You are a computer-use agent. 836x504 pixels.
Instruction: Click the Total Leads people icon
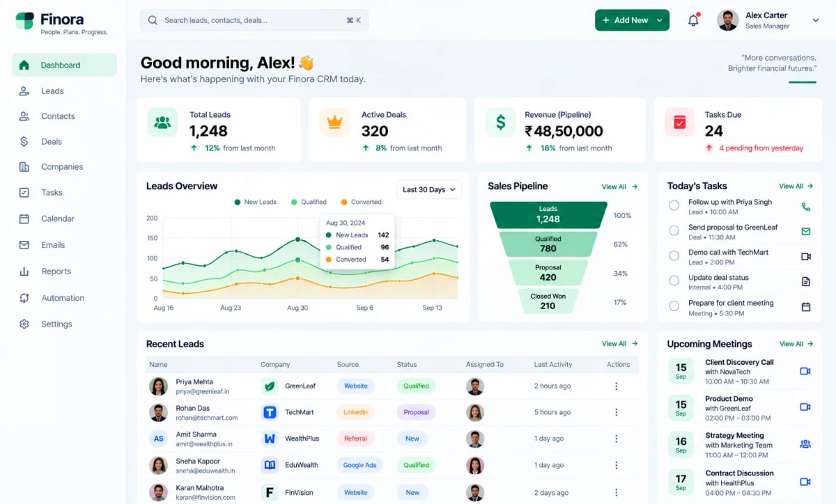click(162, 123)
